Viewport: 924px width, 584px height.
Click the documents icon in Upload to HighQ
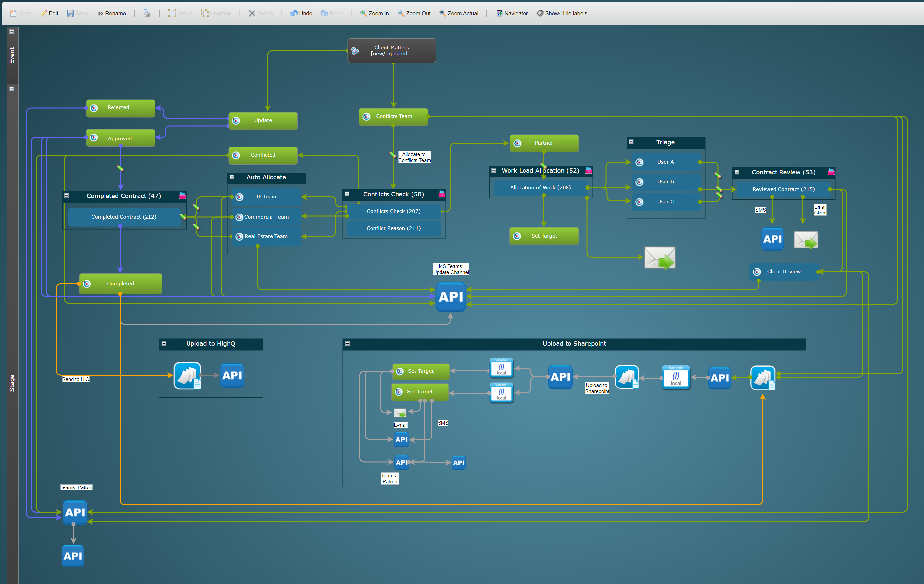coord(188,375)
